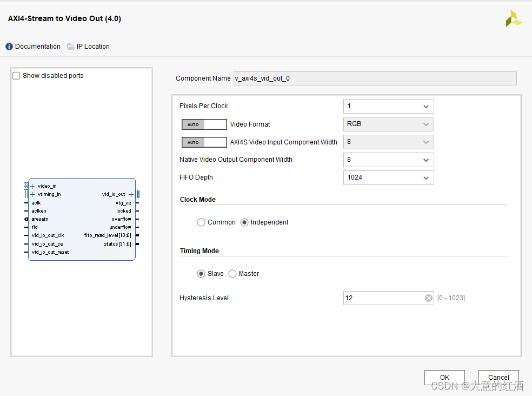The height and width of the screenshot is (396, 532).
Task: Click the Component Name text field
Action: pyautogui.click(x=373, y=78)
